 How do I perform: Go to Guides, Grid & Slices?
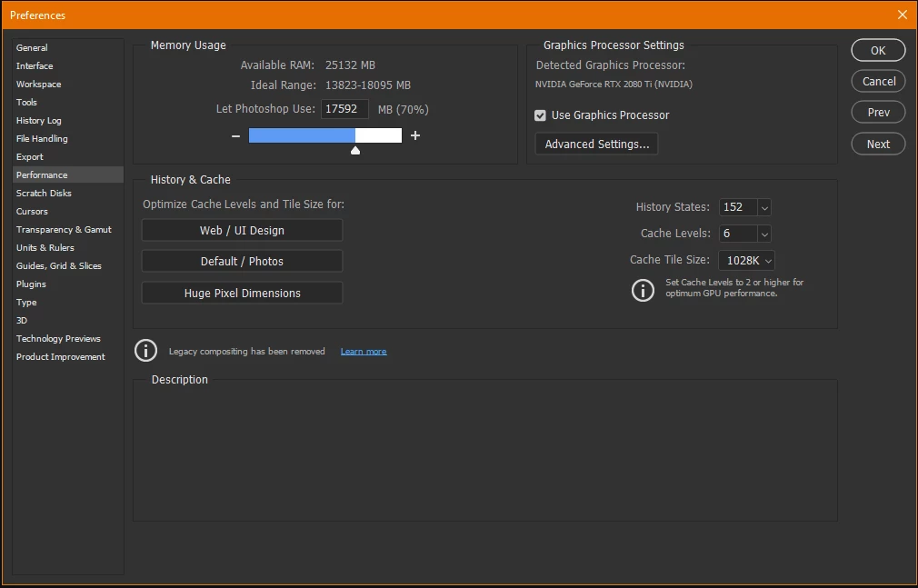pos(68,265)
